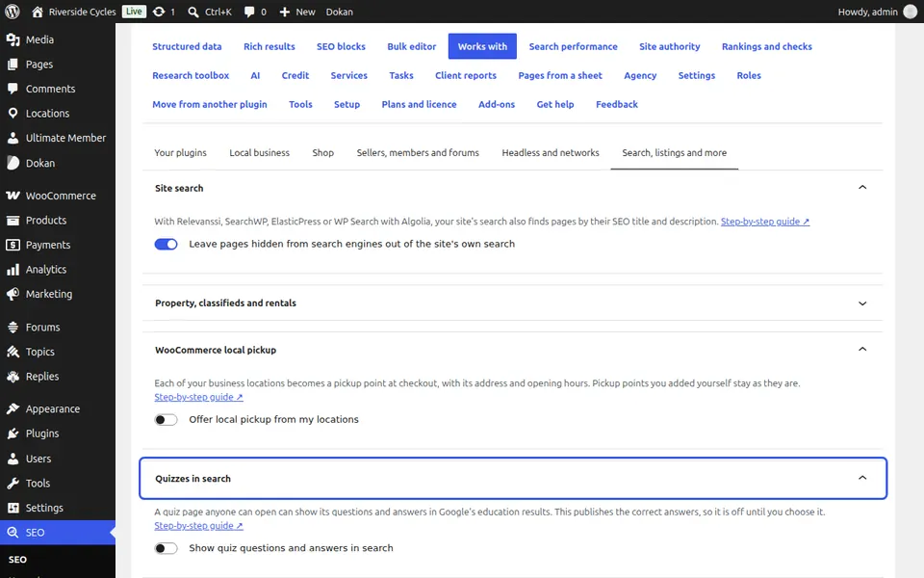Image resolution: width=924 pixels, height=578 pixels.
Task: Go to the Search performance tab
Action: (x=573, y=46)
